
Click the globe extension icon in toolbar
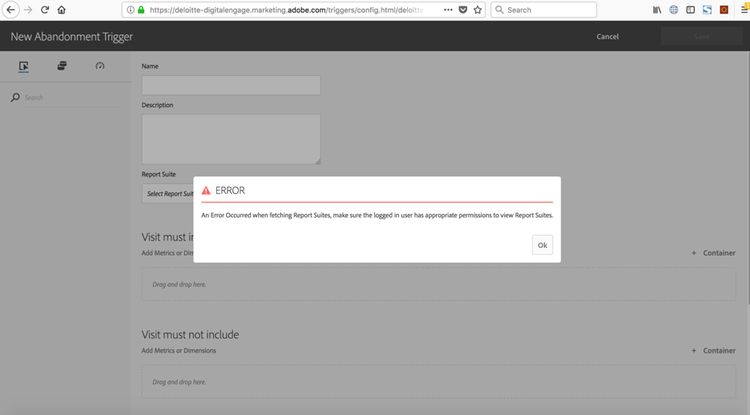pyautogui.click(x=673, y=10)
